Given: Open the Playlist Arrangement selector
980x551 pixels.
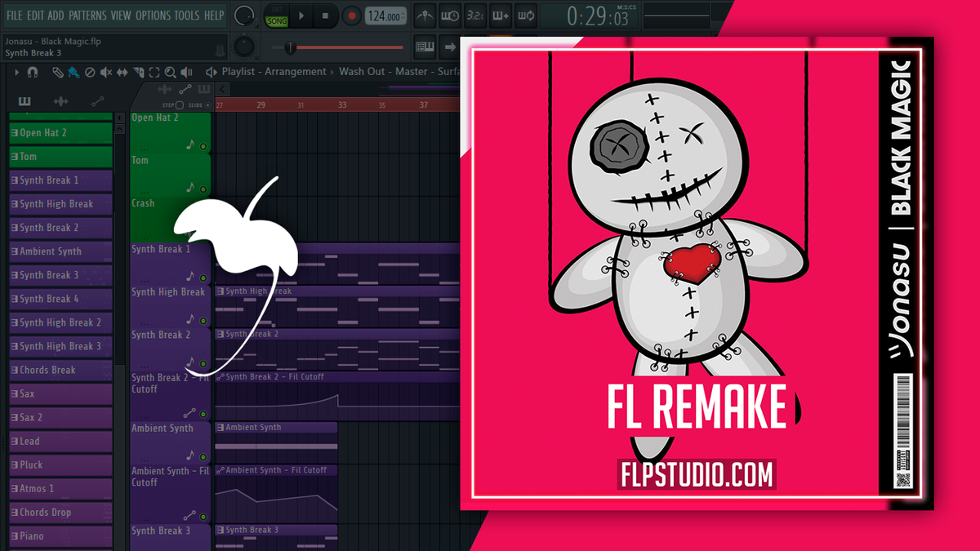Looking at the screenshot, I should point(274,72).
